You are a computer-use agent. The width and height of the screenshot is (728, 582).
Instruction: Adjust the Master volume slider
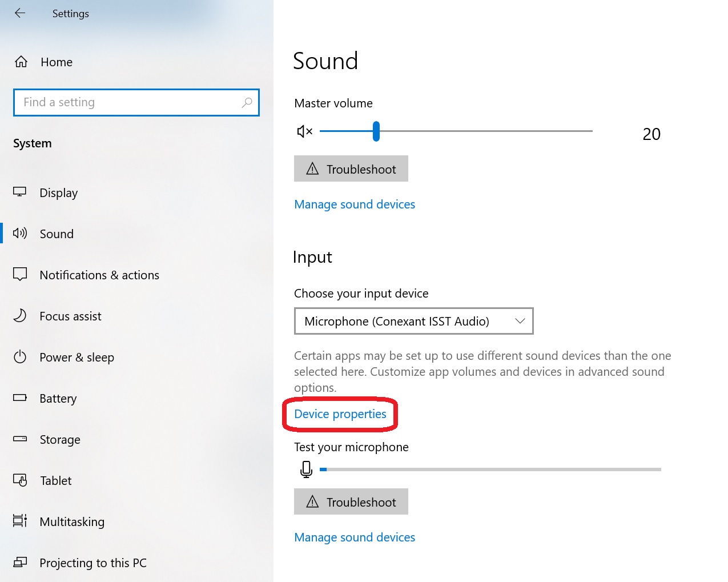[x=375, y=131]
